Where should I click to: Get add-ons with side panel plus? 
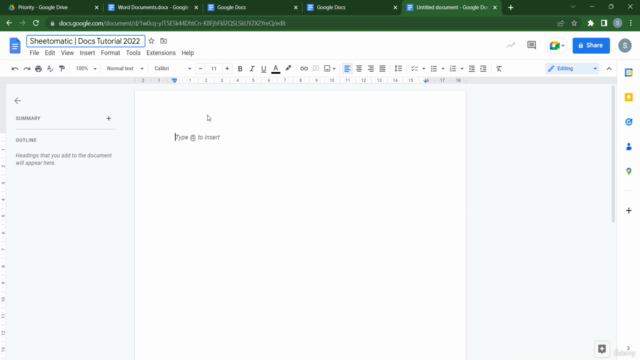629,211
